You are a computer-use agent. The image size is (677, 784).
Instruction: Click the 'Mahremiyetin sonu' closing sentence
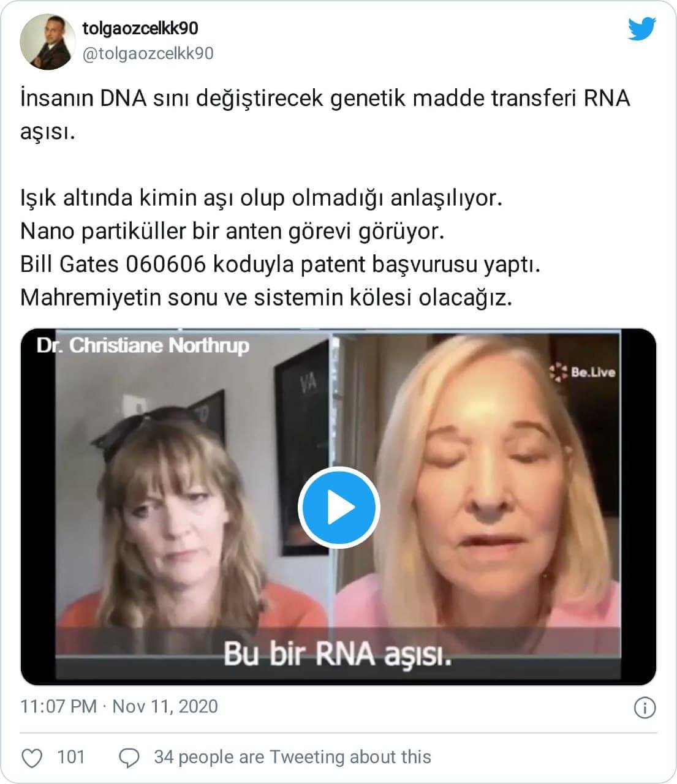click(x=266, y=298)
